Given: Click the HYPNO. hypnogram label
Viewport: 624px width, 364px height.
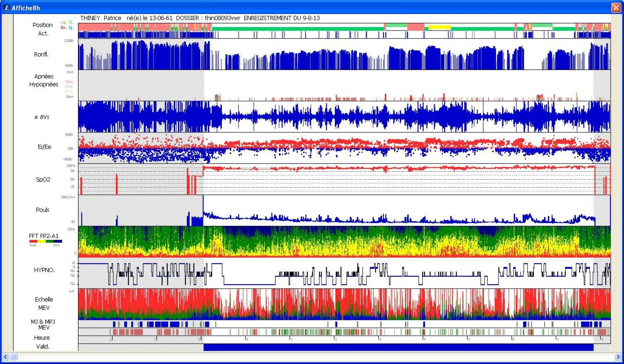Looking at the screenshot, I should [x=44, y=270].
